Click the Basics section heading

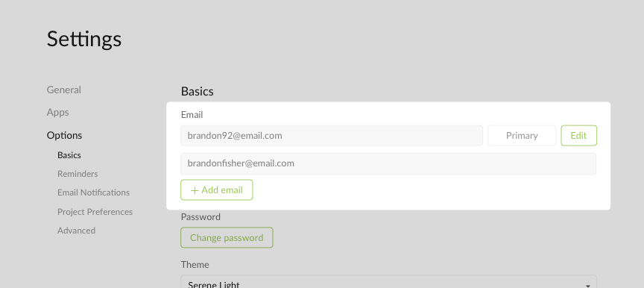click(x=197, y=91)
